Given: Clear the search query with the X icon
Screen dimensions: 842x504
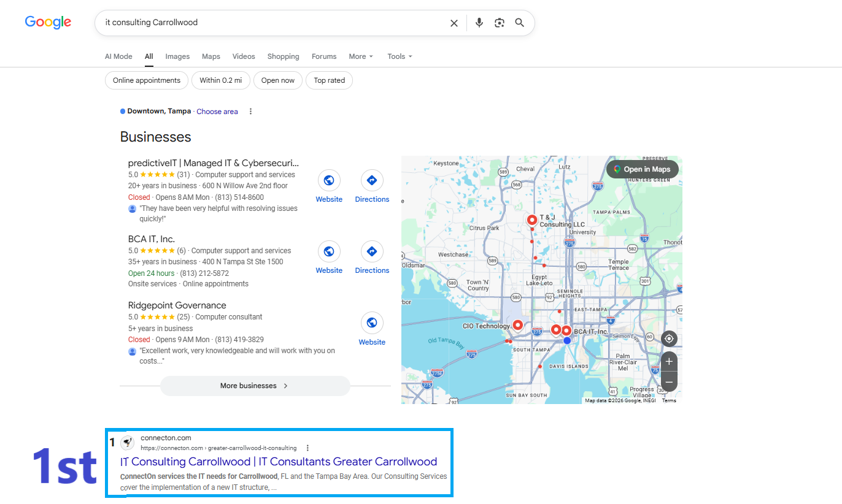Looking at the screenshot, I should point(454,23).
